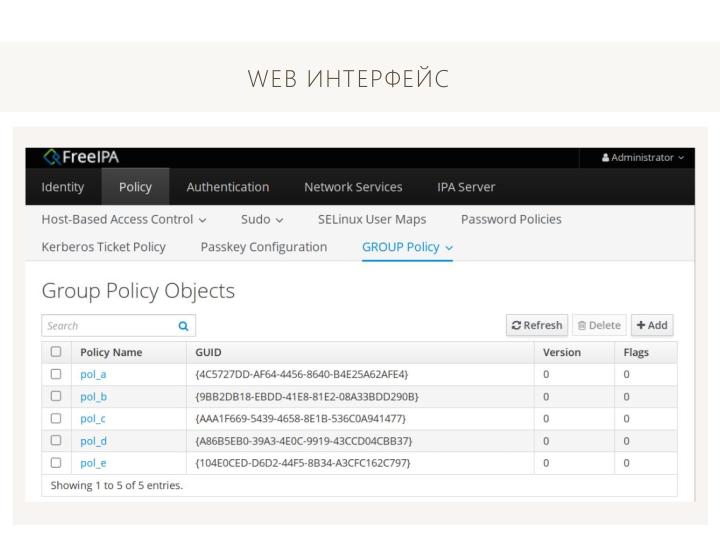Select the pol_a row checkbox

click(x=56, y=374)
